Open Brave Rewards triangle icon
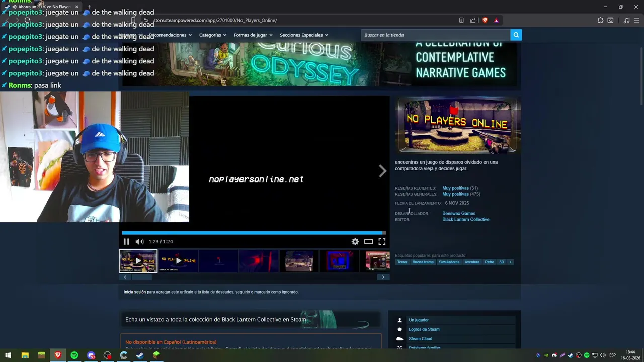The height and width of the screenshot is (362, 644). (x=496, y=20)
